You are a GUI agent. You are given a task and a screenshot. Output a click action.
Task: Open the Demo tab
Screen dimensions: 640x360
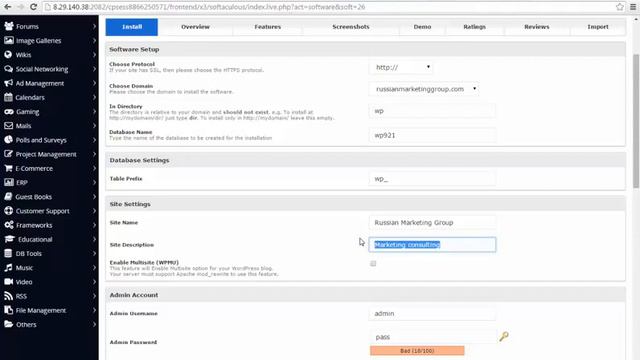(x=422, y=27)
